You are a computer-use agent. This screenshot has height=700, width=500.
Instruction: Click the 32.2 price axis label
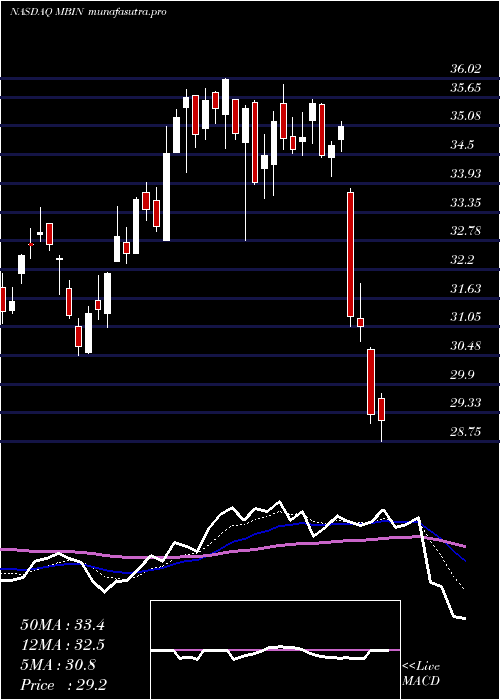pyautogui.click(x=462, y=260)
